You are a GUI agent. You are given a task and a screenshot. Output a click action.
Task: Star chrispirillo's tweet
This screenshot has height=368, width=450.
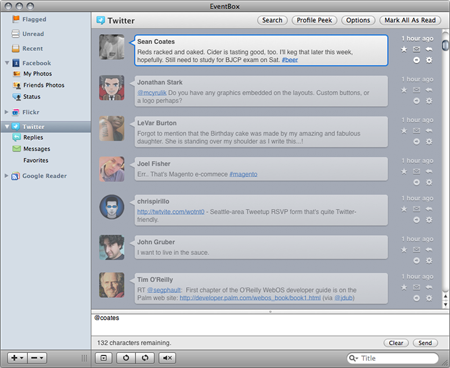pyautogui.click(x=404, y=209)
